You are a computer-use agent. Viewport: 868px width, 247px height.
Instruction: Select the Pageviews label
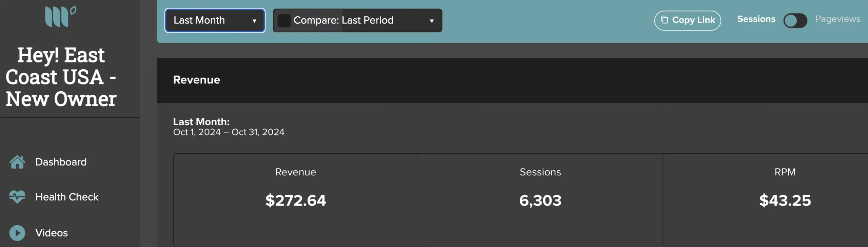point(837,19)
